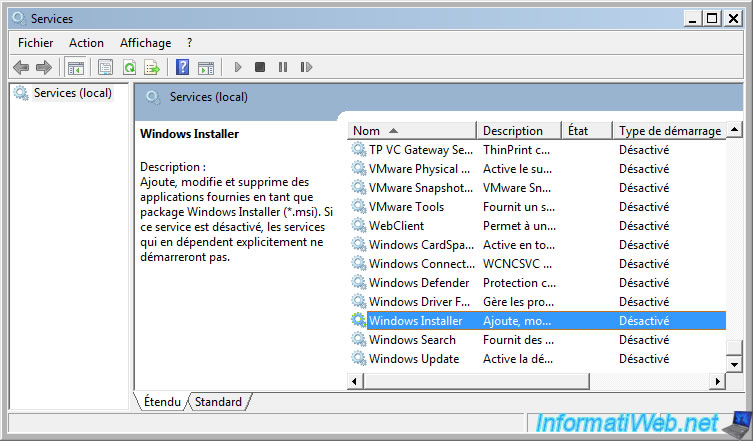This screenshot has height=441, width=753.
Task: Open the Fichier menu
Action: 36,43
